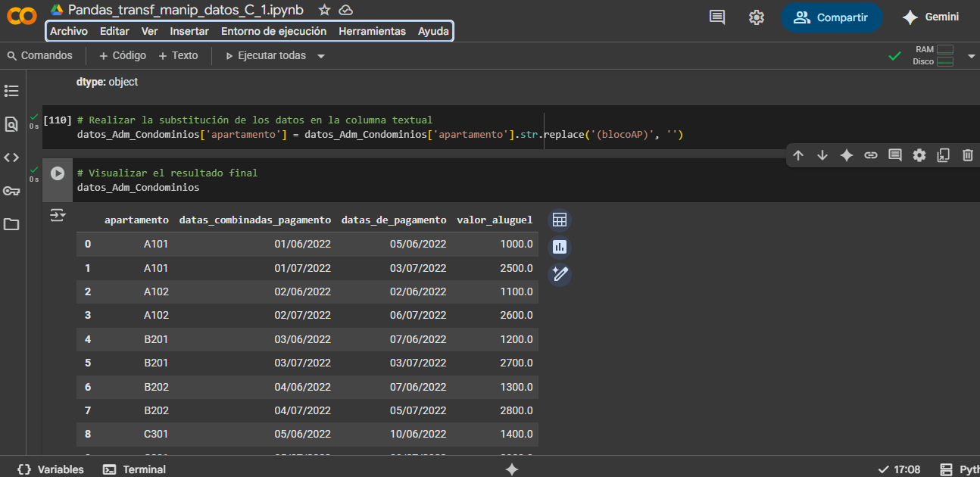The height and width of the screenshot is (477, 980).
Task: Click the suggest charts icon beside the table
Action: point(560,247)
